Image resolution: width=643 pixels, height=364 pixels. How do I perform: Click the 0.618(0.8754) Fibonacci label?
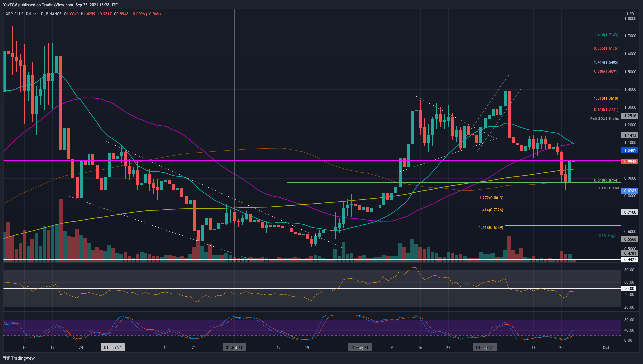(x=606, y=180)
